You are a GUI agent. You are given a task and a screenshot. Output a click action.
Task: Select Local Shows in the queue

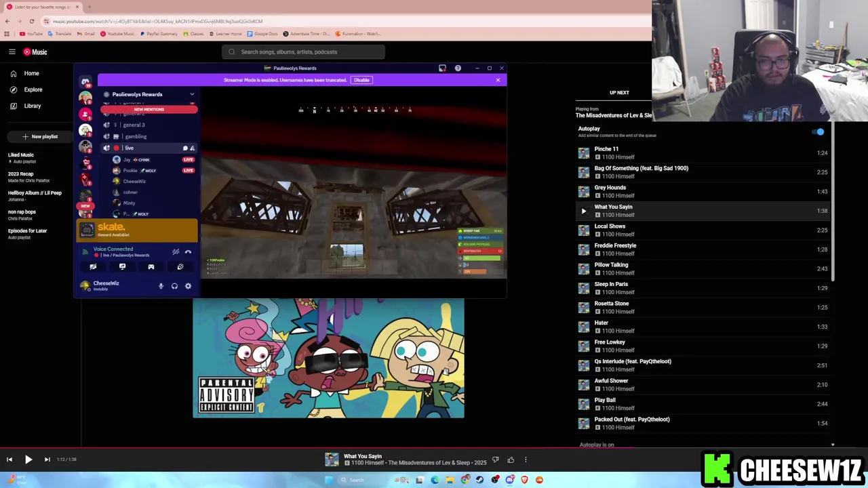point(702,230)
